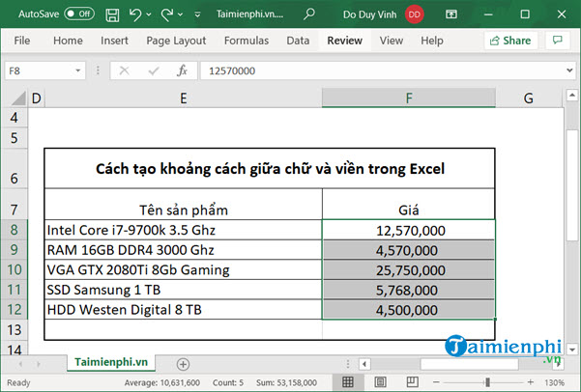Open the Undo history dropdown arrow

click(x=149, y=14)
